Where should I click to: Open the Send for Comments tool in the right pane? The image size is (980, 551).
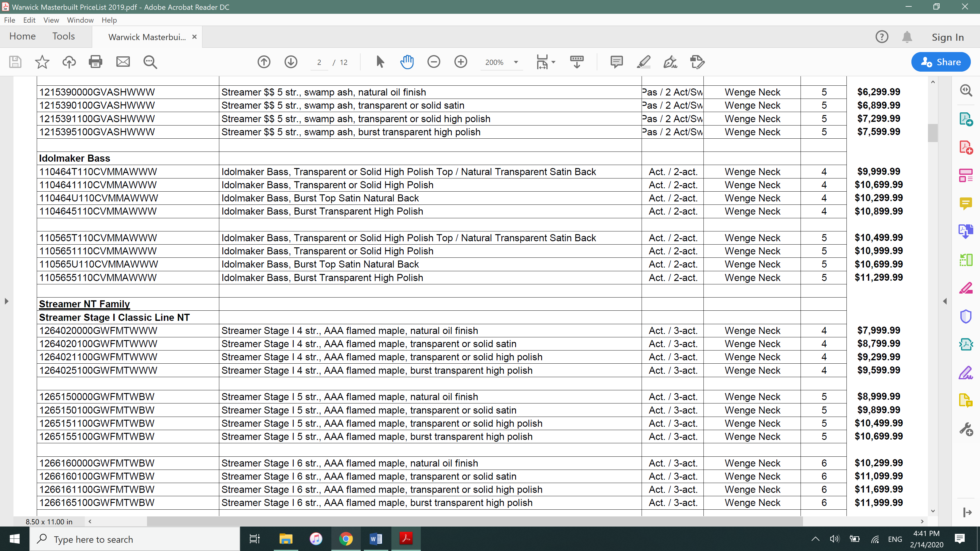coord(966,401)
